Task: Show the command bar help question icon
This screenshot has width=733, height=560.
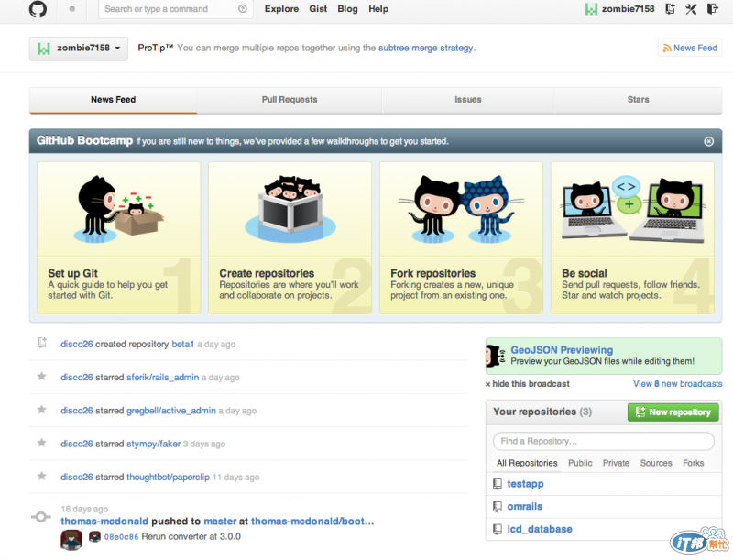Action: pyautogui.click(x=242, y=9)
